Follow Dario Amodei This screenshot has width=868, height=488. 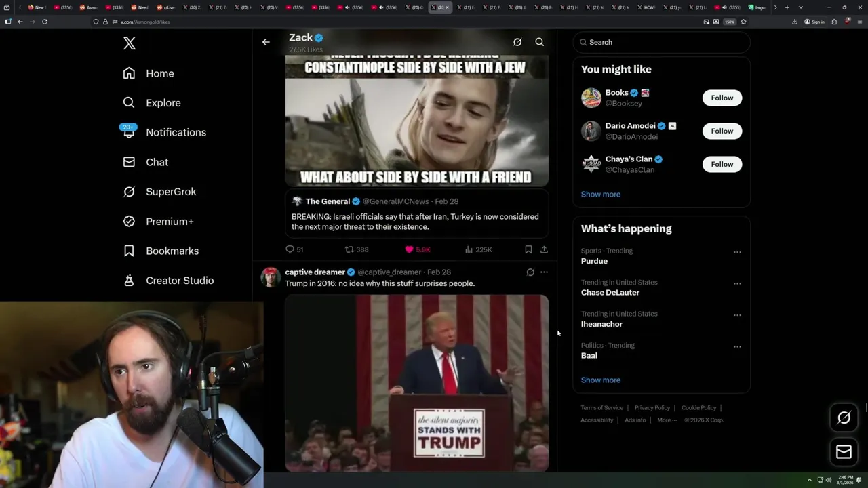coord(722,131)
